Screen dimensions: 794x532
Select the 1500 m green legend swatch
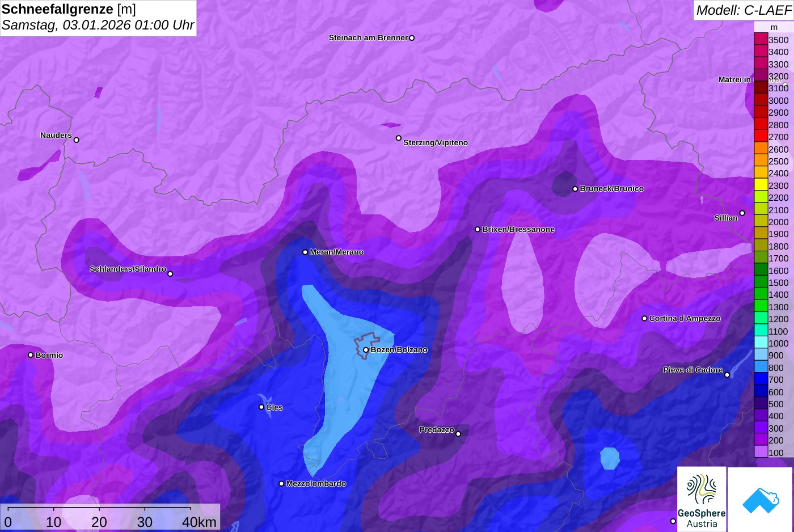coord(761,282)
